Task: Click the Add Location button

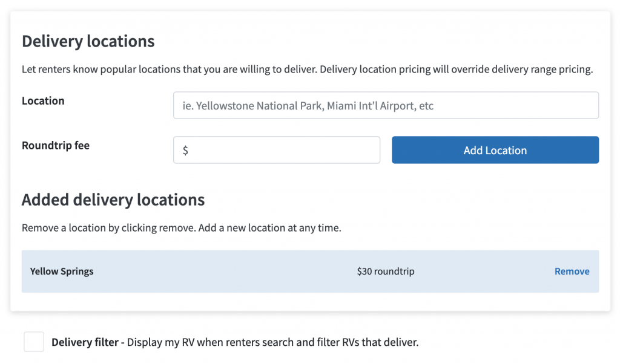Action: tap(495, 150)
